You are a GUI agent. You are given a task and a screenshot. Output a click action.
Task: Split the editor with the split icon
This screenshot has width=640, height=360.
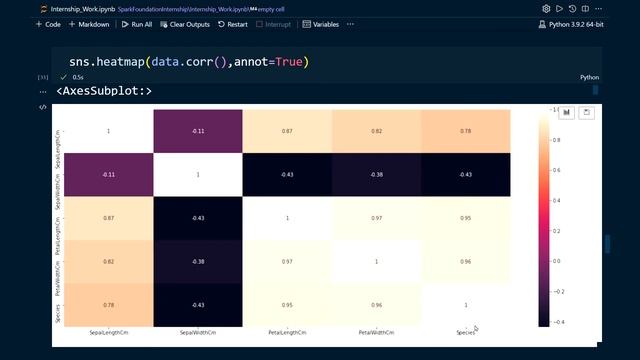pos(585,9)
